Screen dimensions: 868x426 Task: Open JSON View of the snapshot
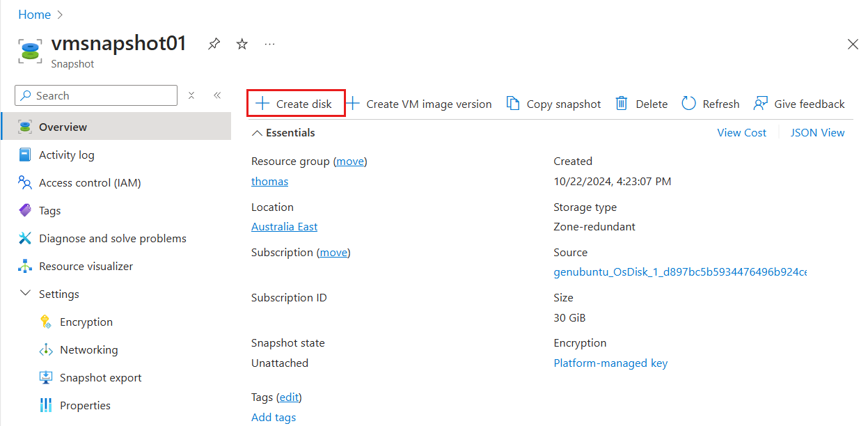[x=817, y=132]
